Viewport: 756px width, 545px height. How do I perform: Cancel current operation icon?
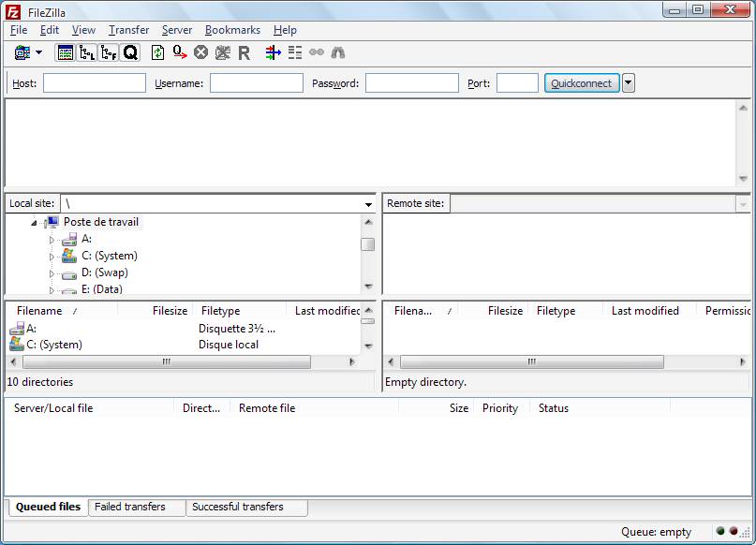[x=201, y=52]
